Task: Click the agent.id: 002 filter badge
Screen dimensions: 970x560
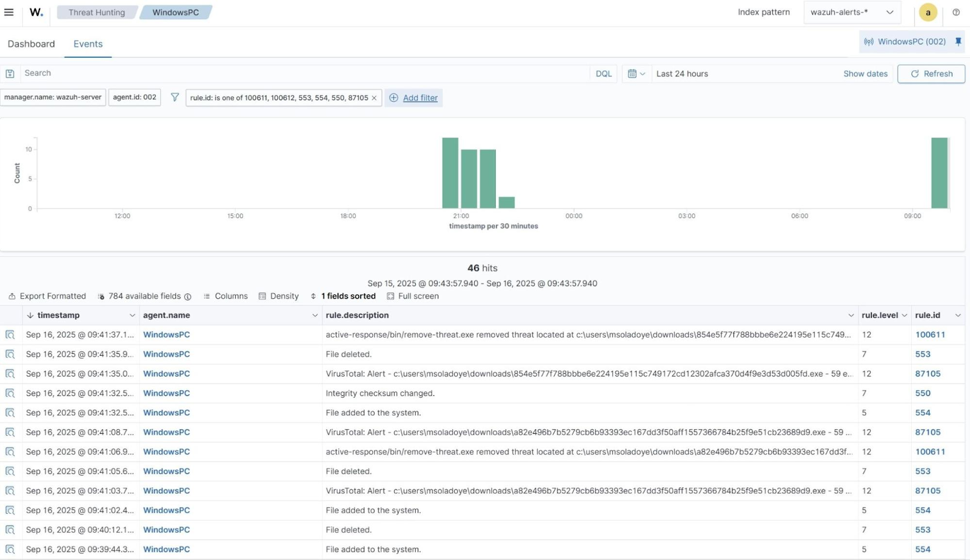Action: pyautogui.click(x=135, y=98)
